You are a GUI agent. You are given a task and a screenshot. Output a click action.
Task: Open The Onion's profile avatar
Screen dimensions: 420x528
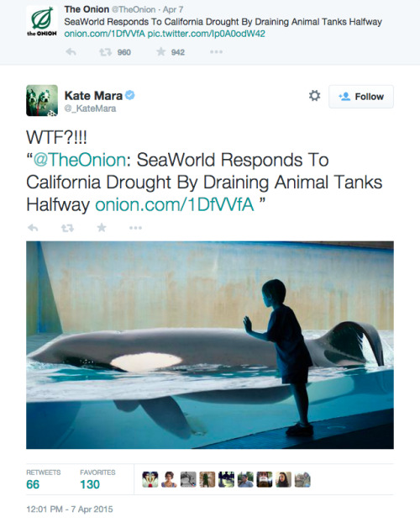42,21
